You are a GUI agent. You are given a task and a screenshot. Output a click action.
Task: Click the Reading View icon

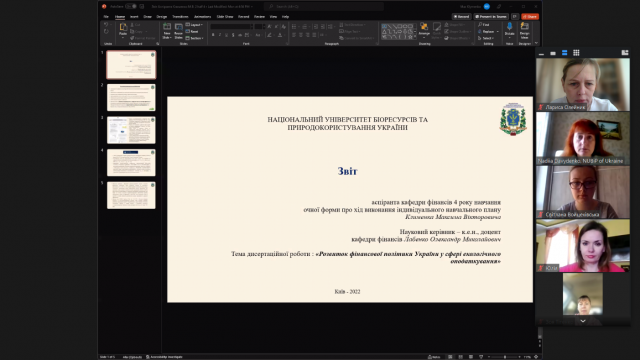pos(471,357)
